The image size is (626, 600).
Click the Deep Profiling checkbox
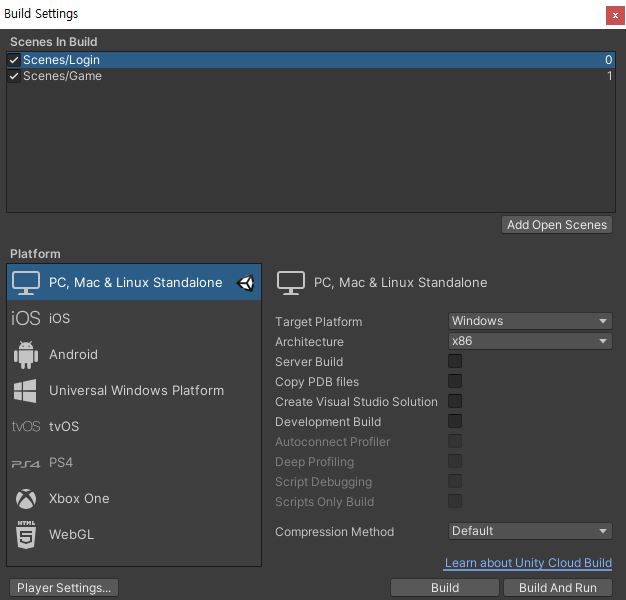pyautogui.click(x=455, y=461)
